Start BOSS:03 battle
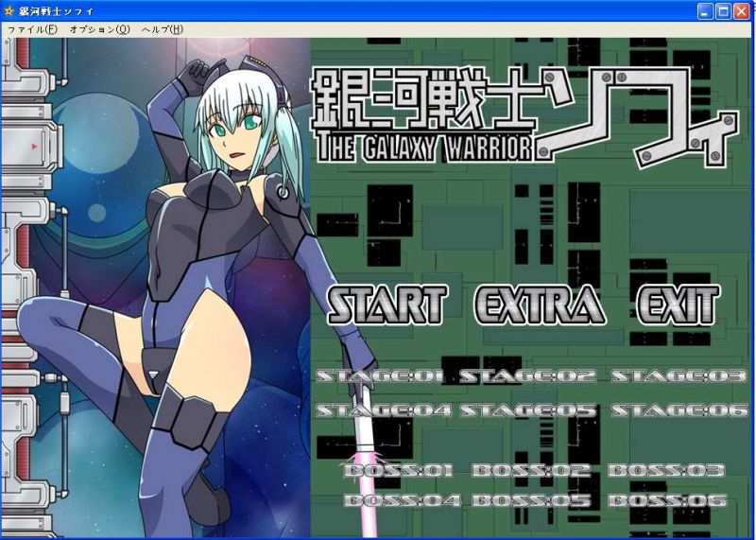Screen dimensions: 756x540 coord(666,470)
